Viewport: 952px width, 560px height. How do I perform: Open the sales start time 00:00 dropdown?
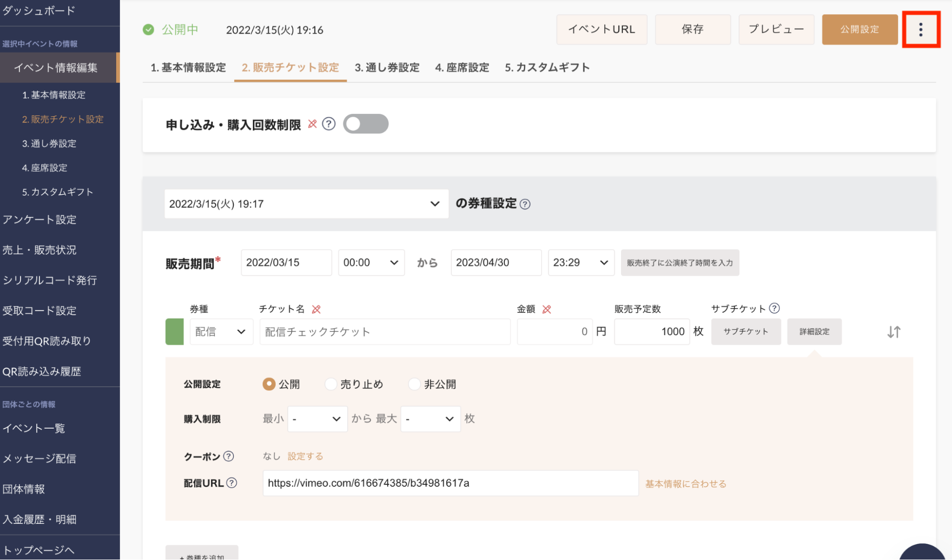[371, 262]
